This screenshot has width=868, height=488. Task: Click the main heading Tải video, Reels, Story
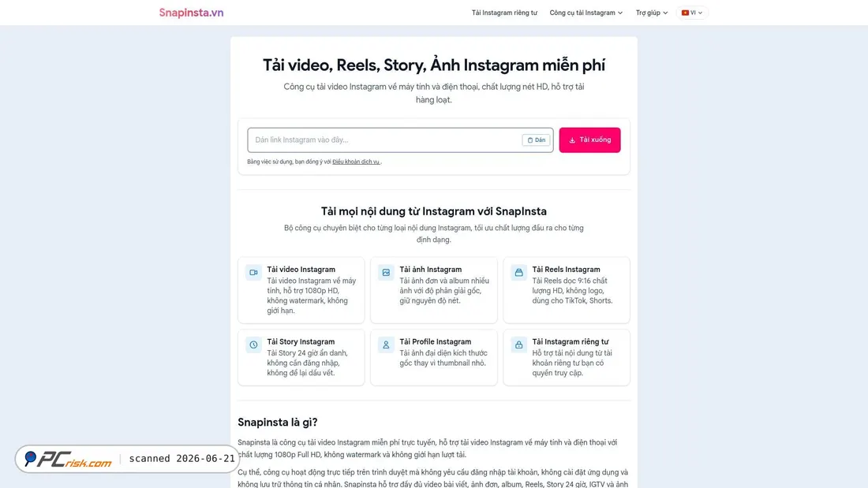(x=434, y=65)
